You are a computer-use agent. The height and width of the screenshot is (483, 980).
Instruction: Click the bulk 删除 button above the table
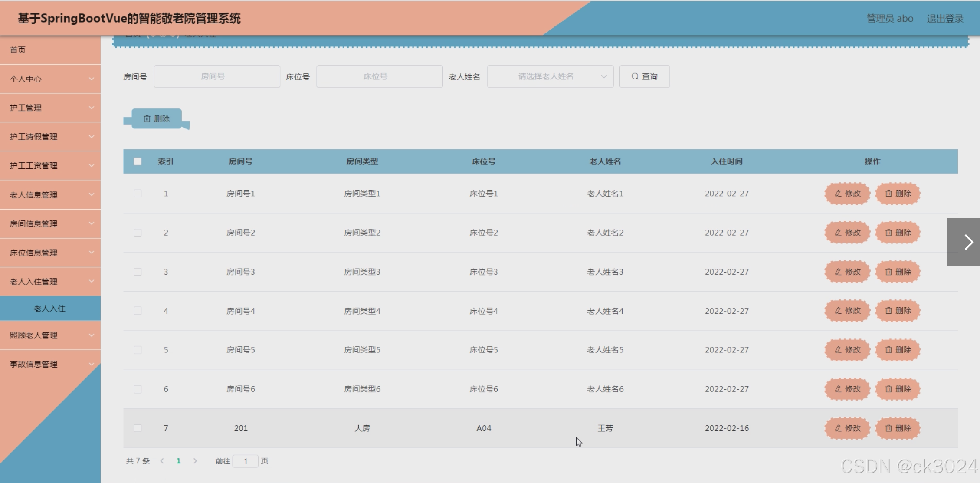pyautogui.click(x=157, y=118)
